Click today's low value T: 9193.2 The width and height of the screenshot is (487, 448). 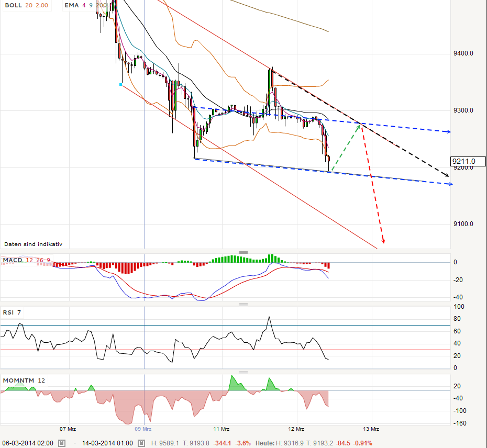(320, 443)
